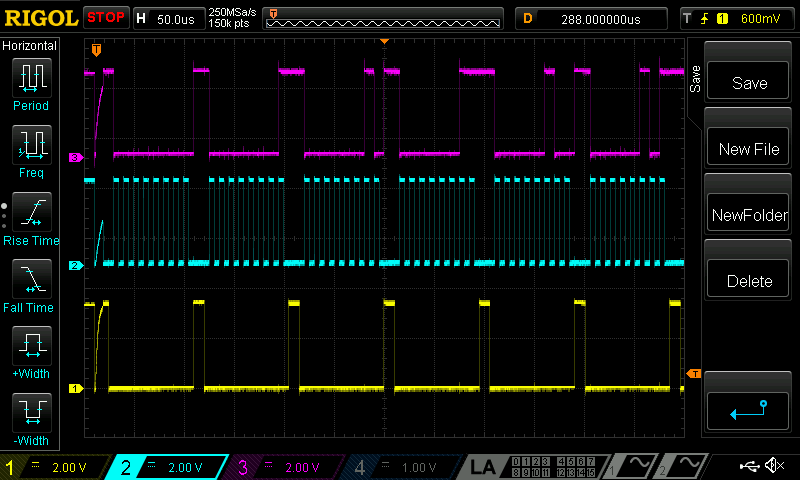Click the T marker in the memory bar

coord(273,14)
